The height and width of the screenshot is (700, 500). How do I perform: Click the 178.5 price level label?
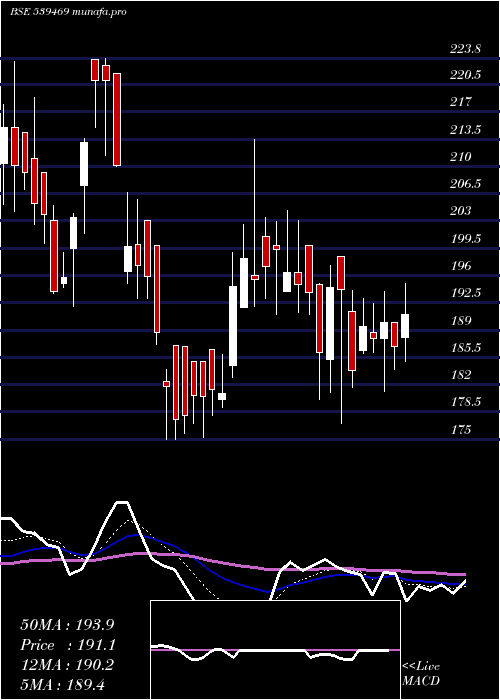point(465,402)
